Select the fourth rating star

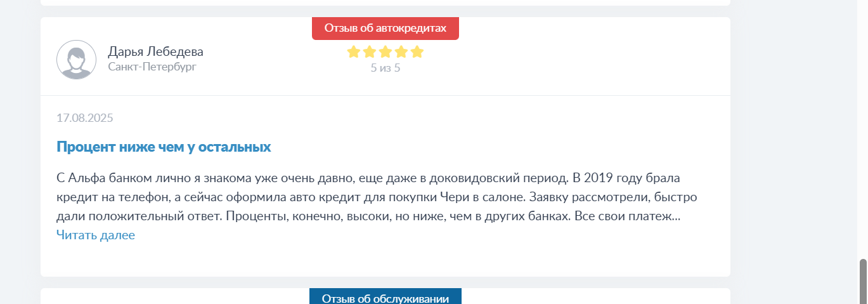(401, 52)
